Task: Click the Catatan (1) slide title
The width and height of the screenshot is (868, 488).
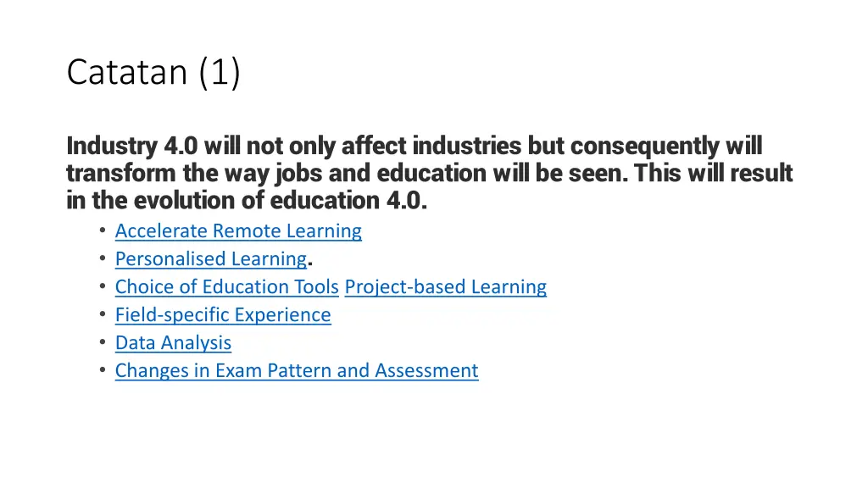Action: tap(153, 72)
